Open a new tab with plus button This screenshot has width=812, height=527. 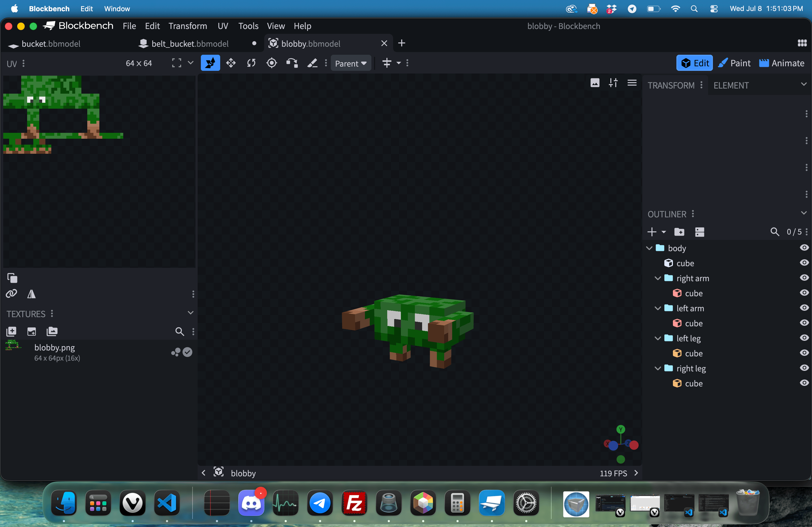pyautogui.click(x=401, y=43)
